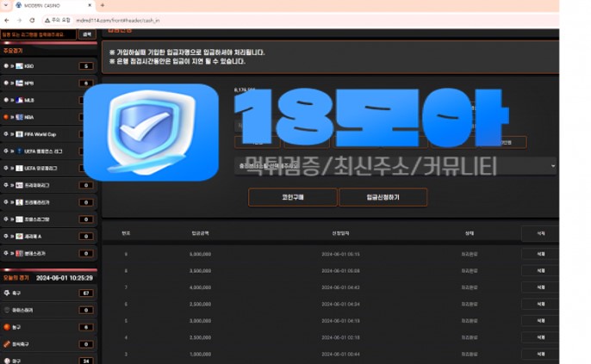Screen dimensions: 591x364
Task: Open the 분데스리가 league entry
Action: point(35,254)
